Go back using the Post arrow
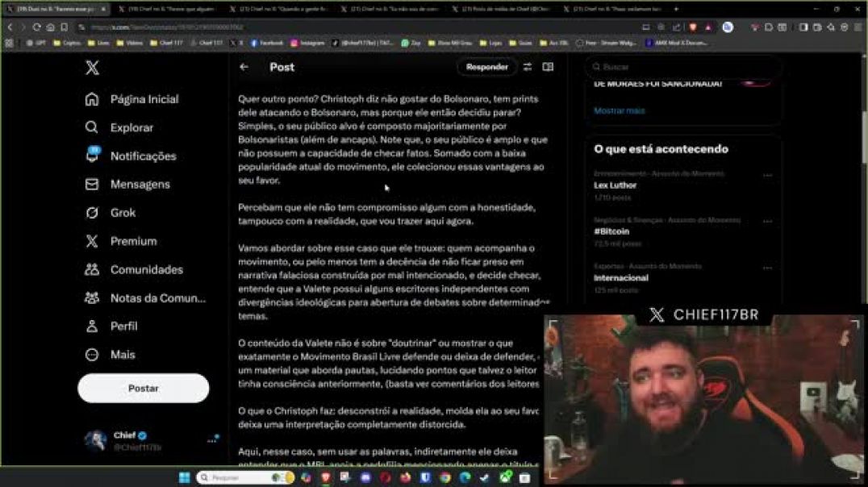 244,67
